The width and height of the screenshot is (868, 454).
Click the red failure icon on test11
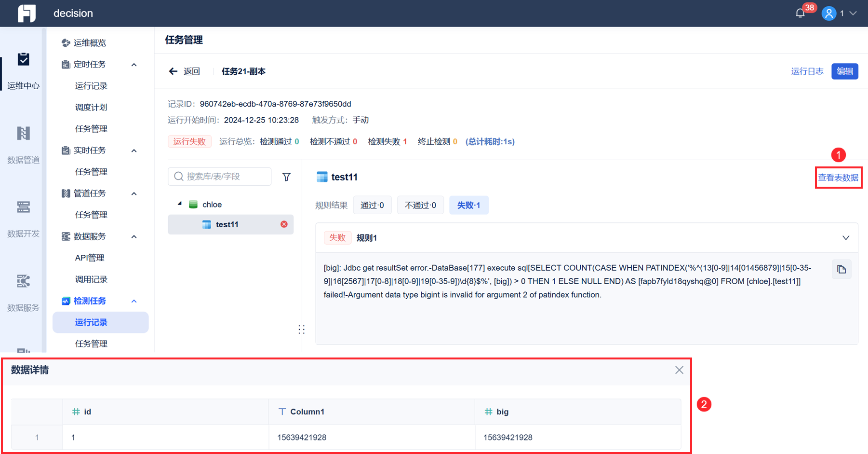pyautogui.click(x=284, y=224)
